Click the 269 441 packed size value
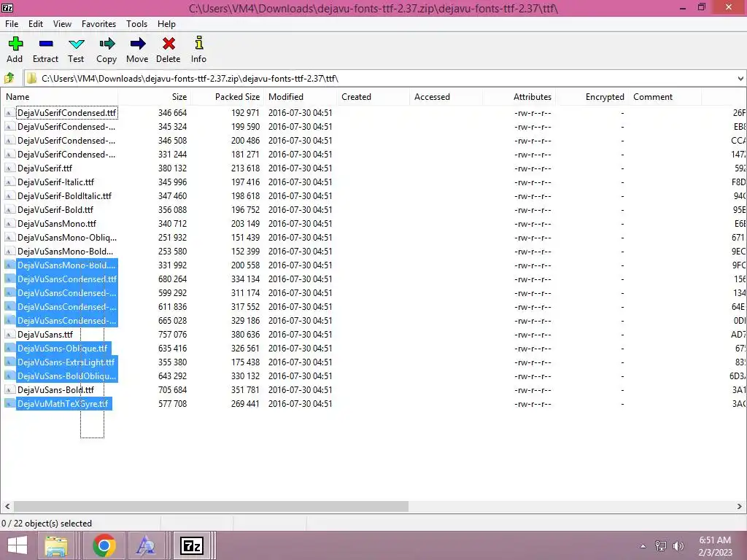 (245, 403)
